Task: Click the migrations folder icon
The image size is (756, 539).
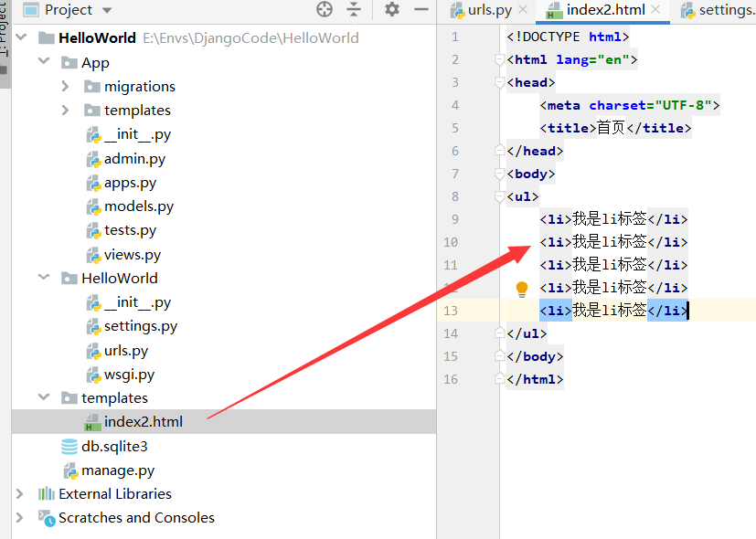Action: pos(92,86)
